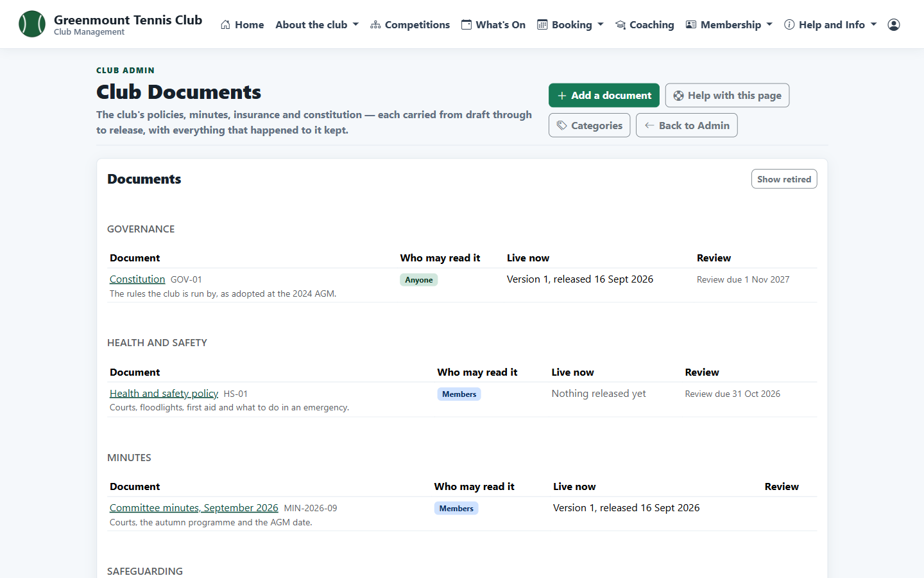This screenshot has height=578, width=924.
Task: Click the lifebuoy icon on Help with this page
Action: (678, 96)
